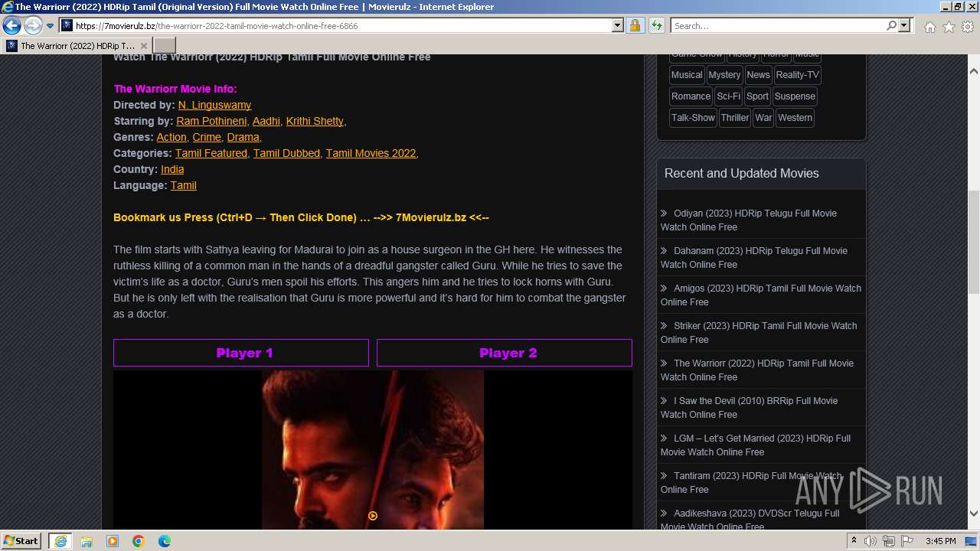Open the tray volume speaker icon

click(x=871, y=541)
